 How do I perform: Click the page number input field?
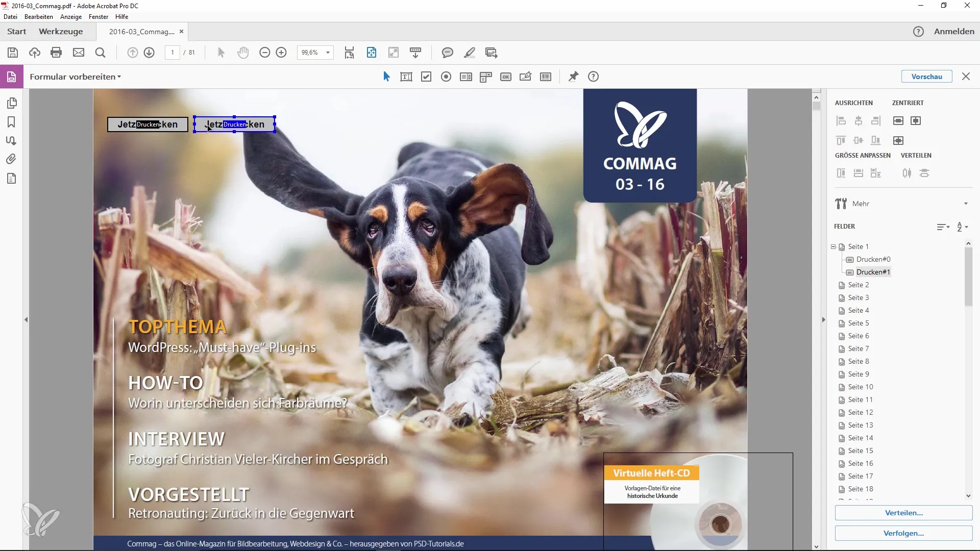pyautogui.click(x=173, y=53)
